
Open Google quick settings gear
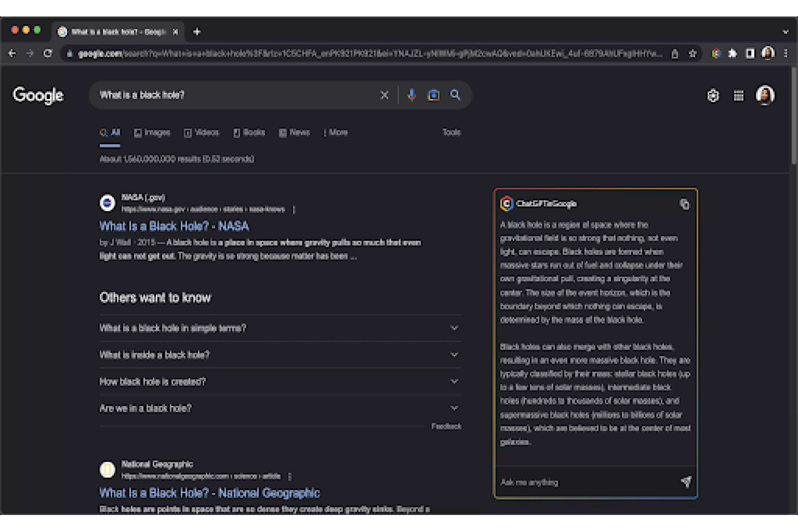click(x=713, y=96)
